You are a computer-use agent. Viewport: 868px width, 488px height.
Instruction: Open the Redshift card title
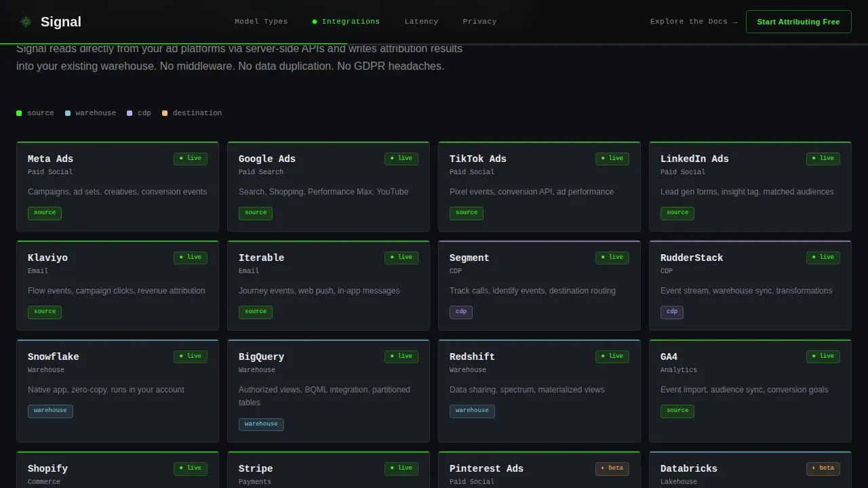coord(472,357)
